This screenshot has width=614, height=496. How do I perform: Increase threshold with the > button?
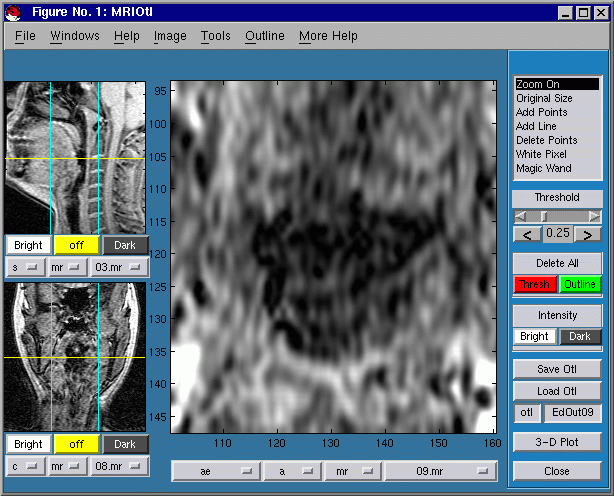point(587,234)
